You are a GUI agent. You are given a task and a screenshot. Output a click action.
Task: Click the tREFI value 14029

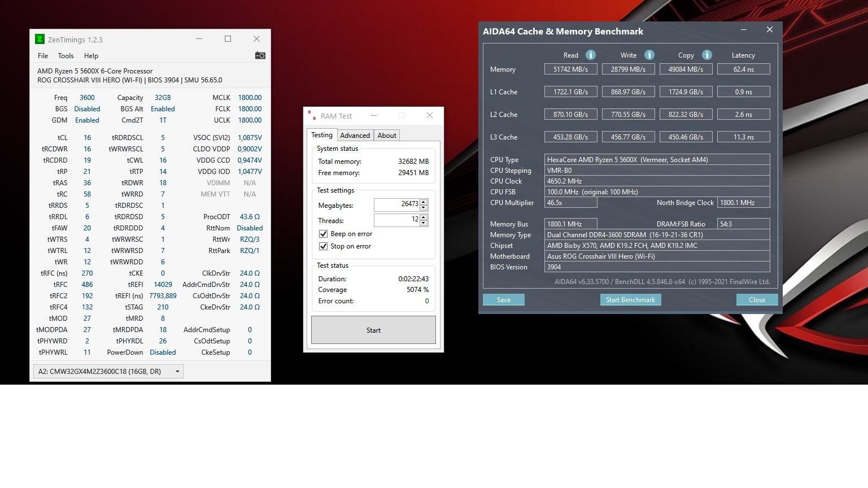coord(163,284)
